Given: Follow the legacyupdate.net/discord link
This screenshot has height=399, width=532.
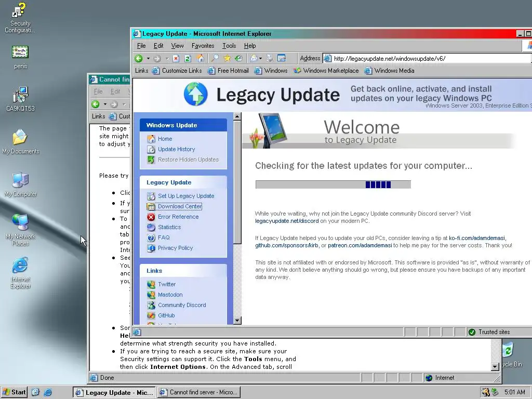Looking at the screenshot, I should point(287,221).
